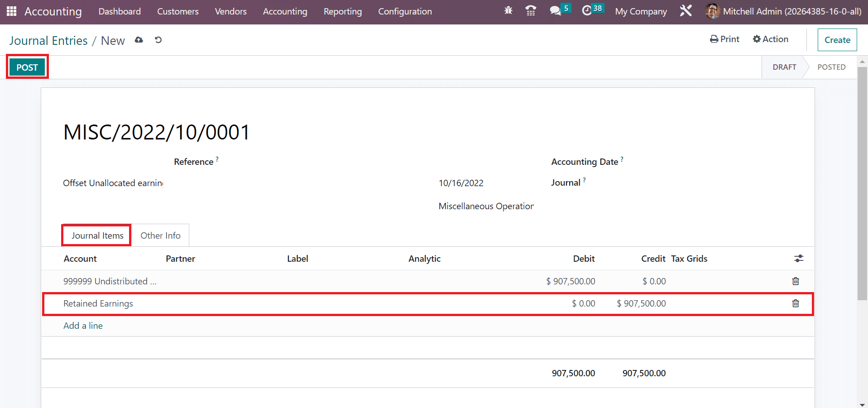Click the Accounting app title
Image resolution: width=868 pixels, height=408 pixels.
point(53,11)
